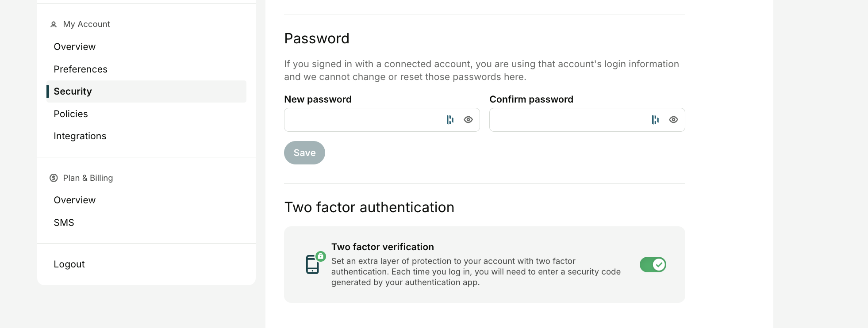Click password manager icon in Confirm password field
868x328 pixels.
click(655, 120)
